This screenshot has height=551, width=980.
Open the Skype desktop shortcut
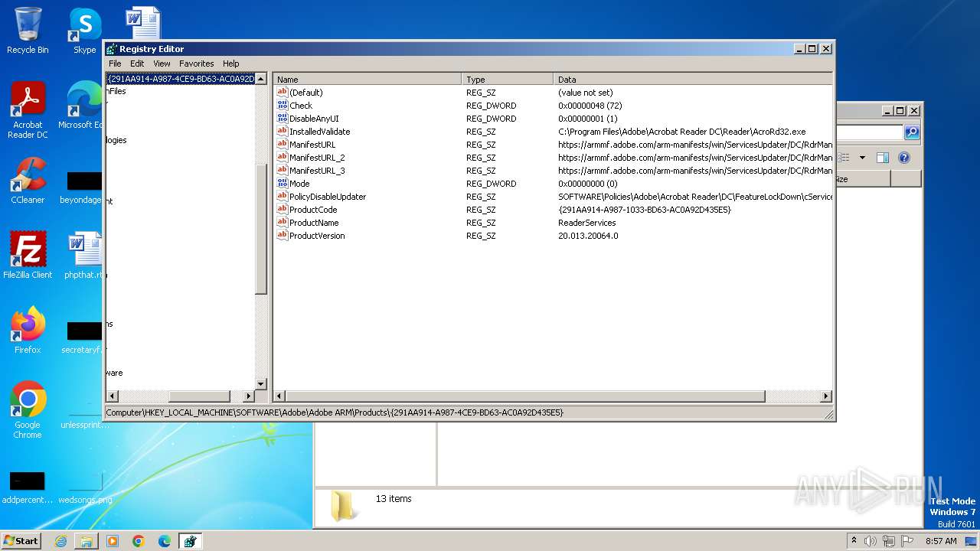pyautogui.click(x=84, y=31)
